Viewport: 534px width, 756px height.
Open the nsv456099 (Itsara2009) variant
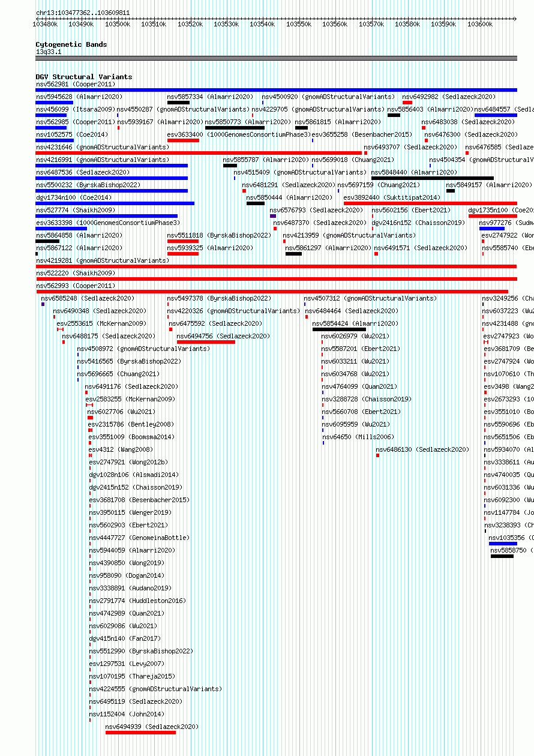point(76,109)
